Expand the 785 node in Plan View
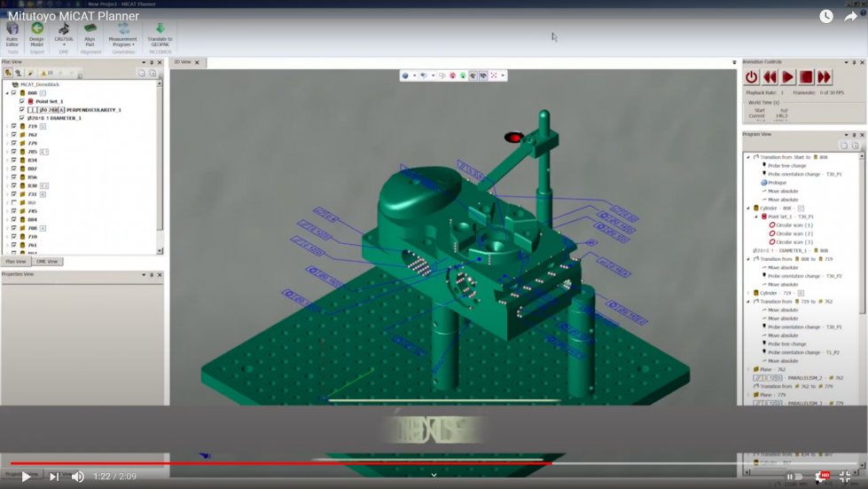 coord(7,152)
